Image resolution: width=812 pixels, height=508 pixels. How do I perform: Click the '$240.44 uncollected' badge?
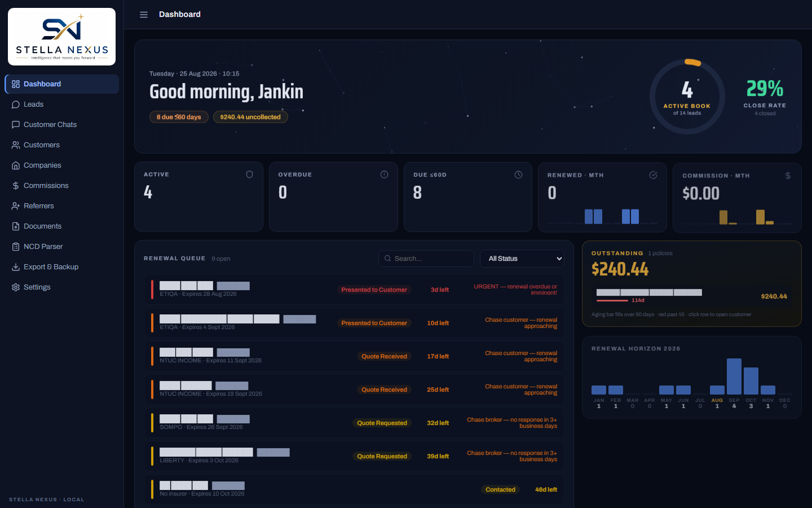coord(250,117)
